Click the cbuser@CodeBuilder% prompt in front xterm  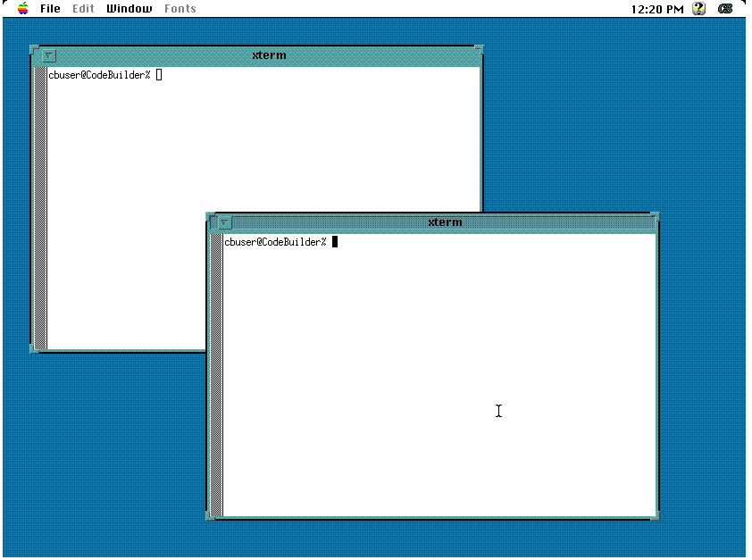pos(275,242)
